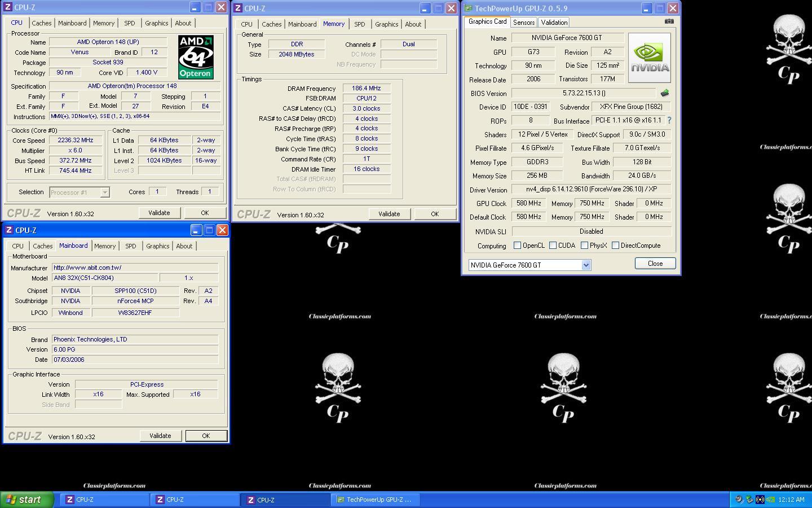Open the TechPowerUp GPU-Z taskbar button
812x508 pixels.
(375, 500)
